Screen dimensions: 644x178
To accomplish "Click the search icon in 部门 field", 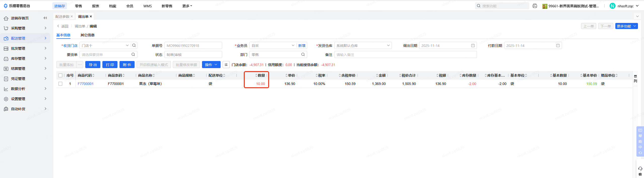I will (x=303, y=54).
